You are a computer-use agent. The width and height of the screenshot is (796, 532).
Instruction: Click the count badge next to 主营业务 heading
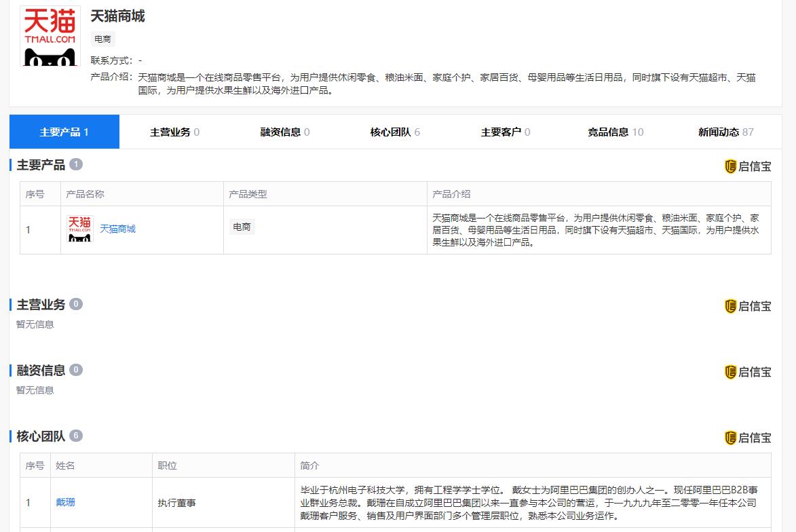point(76,304)
